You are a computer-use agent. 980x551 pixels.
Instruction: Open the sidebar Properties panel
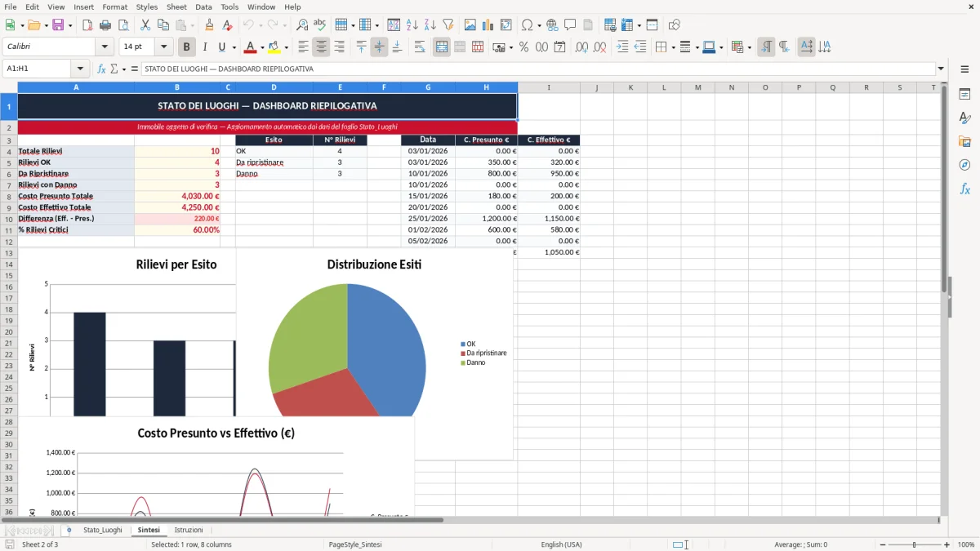click(964, 95)
